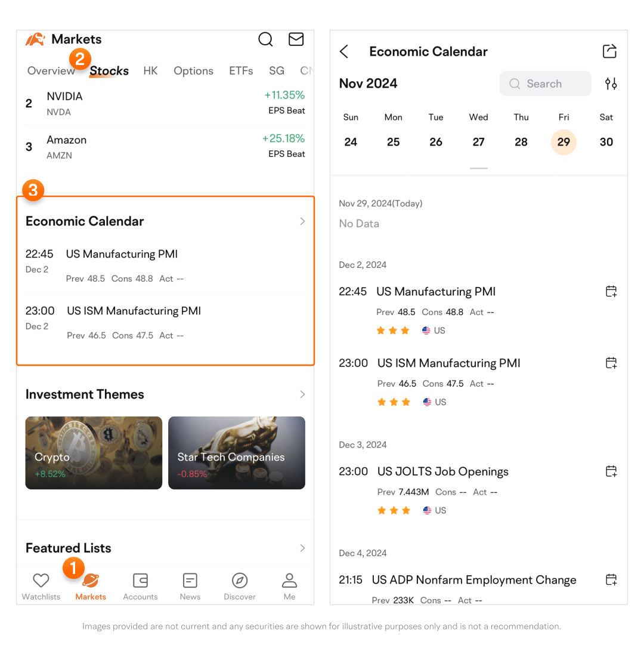
Task: Select Saturday 30 in calendar
Action: pyautogui.click(x=606, y=142)
